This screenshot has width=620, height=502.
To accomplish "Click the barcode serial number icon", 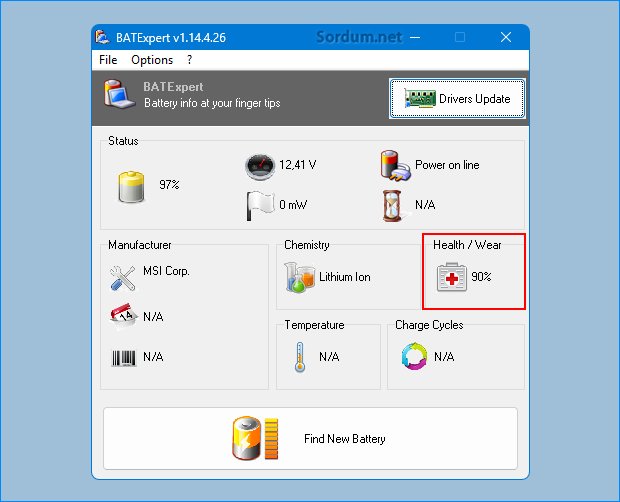I will click(124, 358).
